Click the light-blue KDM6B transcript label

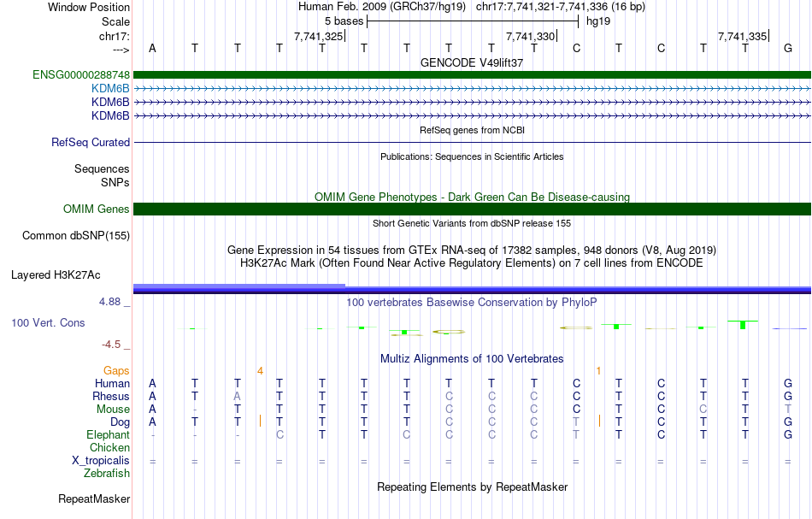point(110,88)
